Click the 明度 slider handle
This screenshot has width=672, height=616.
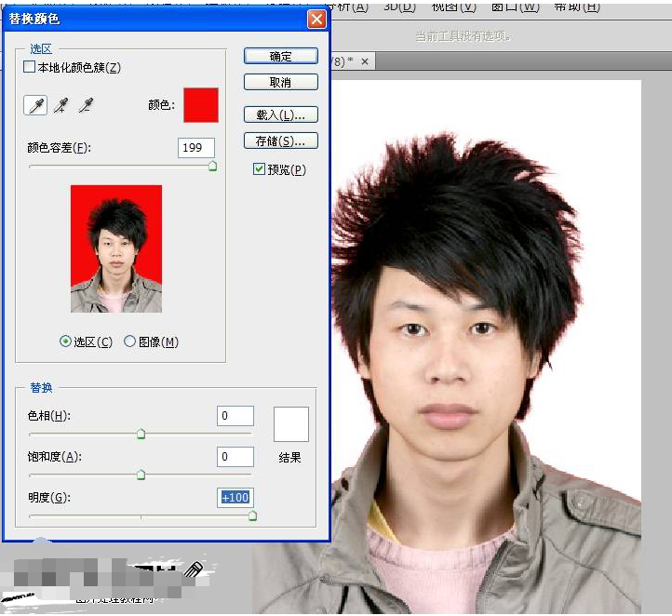click(x=253, y=516)
